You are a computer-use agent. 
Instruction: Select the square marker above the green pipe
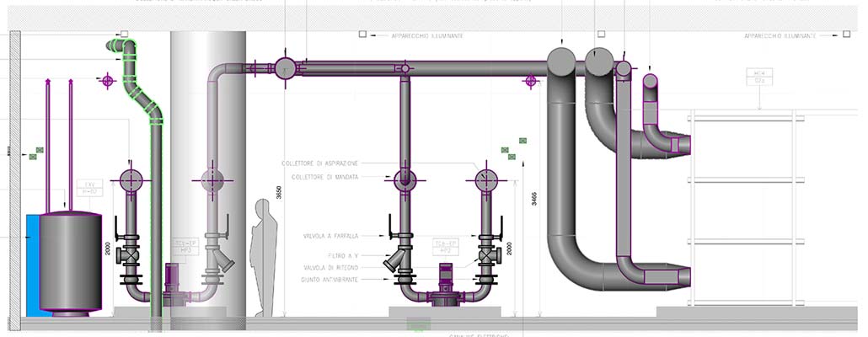tap(124, 35)
